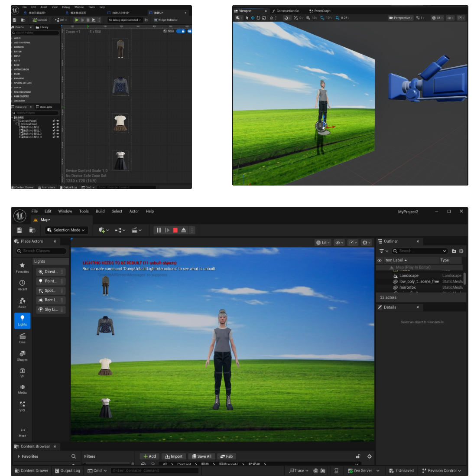Click Compile in the widget blueprint editor
The height and width of the screenshot is (476, 474).
(40, 20)
